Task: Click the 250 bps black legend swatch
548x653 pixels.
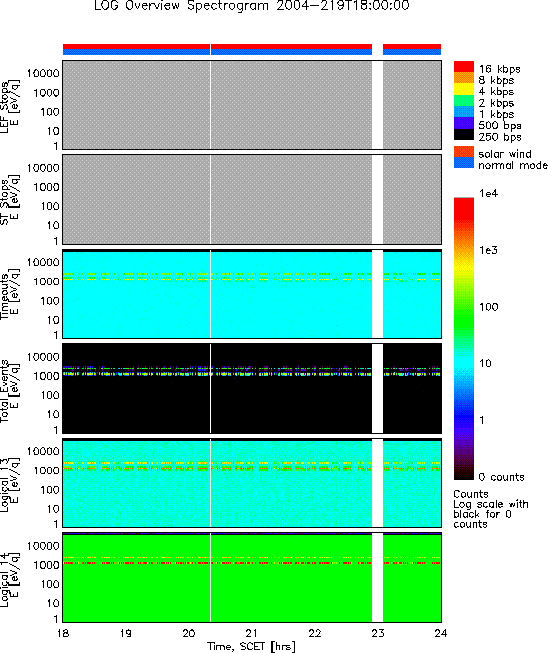Action: pyautogui.click(x=463, y=135)
